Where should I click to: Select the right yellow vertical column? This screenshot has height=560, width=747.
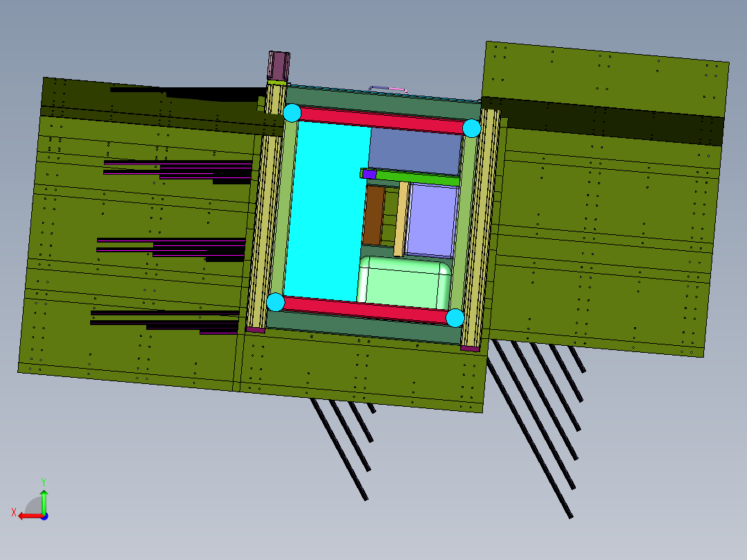pos(481,228)
